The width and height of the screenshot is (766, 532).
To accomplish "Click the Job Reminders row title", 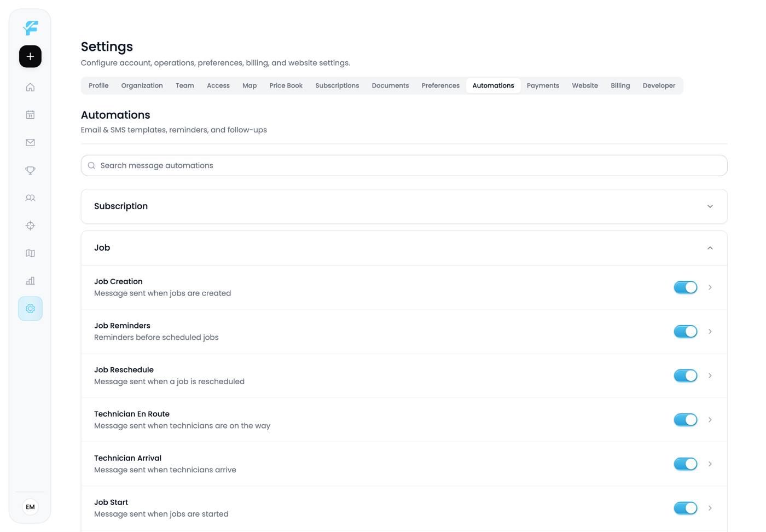I will [x=122, y=326].
